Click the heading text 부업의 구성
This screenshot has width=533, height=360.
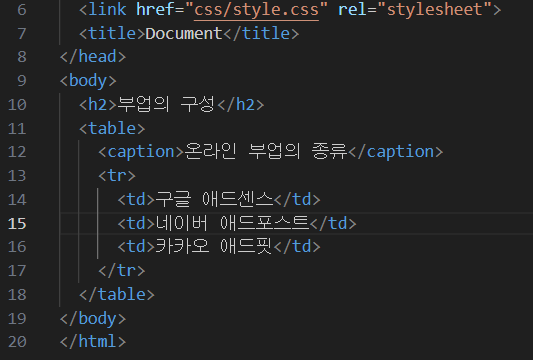coord(166,104)
